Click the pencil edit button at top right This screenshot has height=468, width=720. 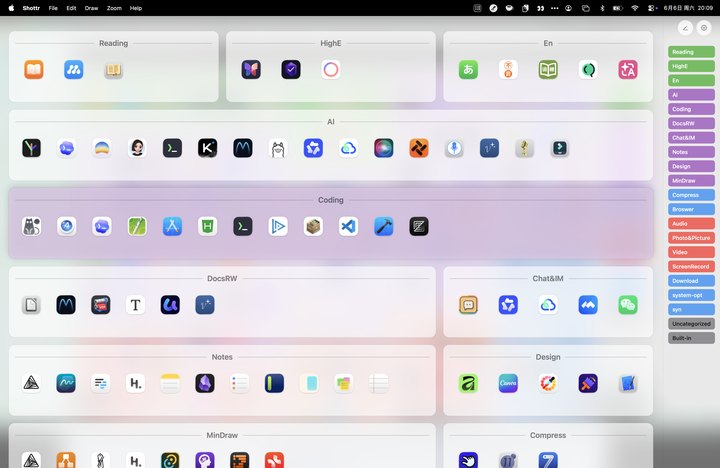click(685, 28)
